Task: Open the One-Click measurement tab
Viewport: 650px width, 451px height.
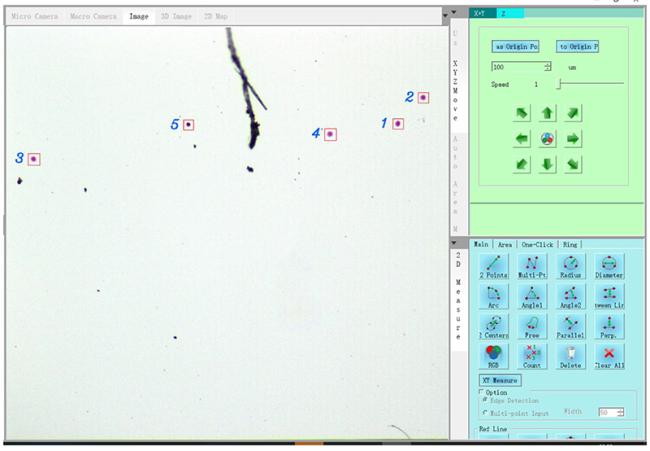Action: pos(537,244)
